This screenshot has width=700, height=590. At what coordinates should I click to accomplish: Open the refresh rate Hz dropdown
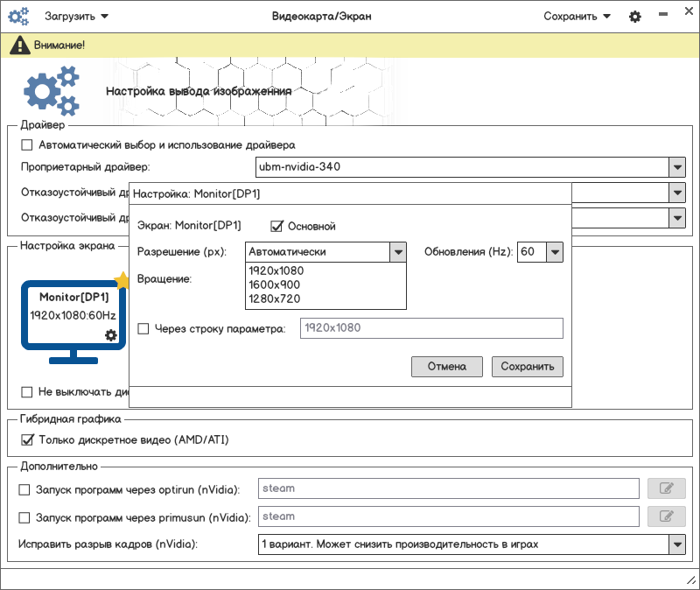[554, 252]
